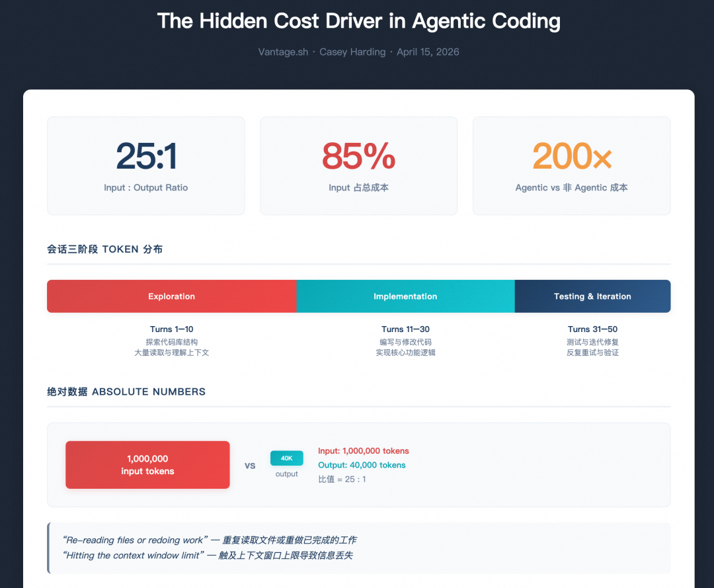
Task: Click the Agentic vs 非 Agentic 成本 label
Action: click(x=571, y=188)
